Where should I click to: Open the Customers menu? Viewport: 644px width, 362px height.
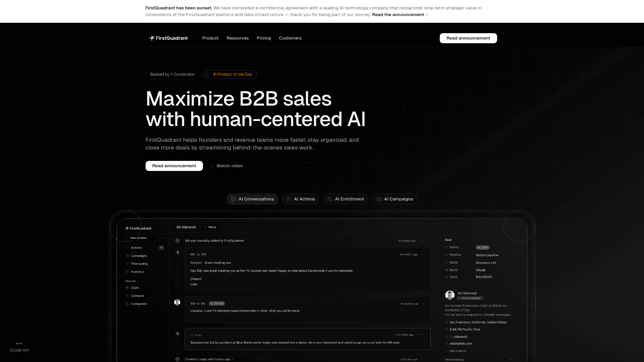(x=290, y=38)
